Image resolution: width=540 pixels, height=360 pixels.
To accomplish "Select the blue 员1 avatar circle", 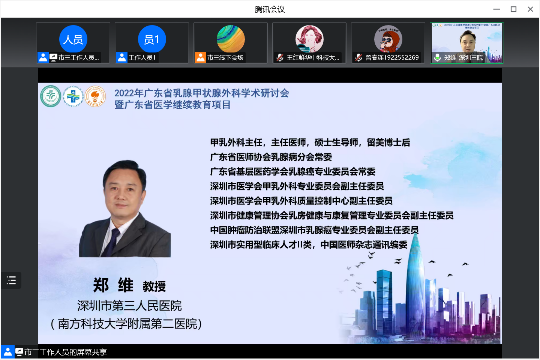I will pos(152,39).
